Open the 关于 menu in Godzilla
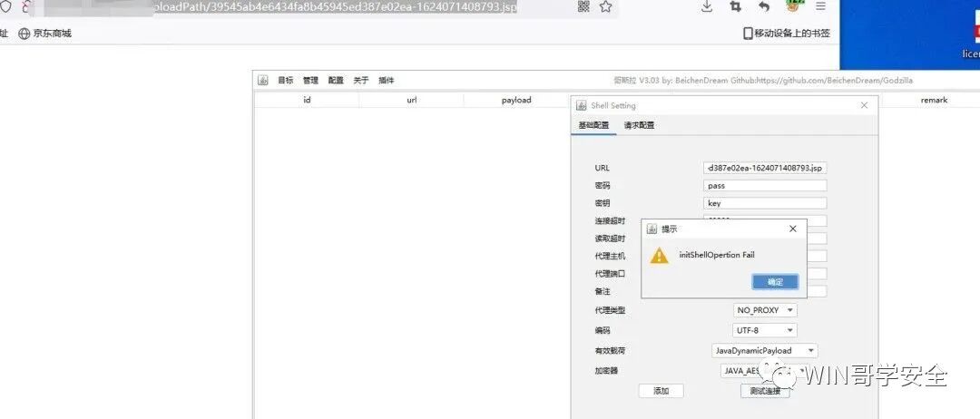Viewport: 980px width, 419px height. coord(361,81)
